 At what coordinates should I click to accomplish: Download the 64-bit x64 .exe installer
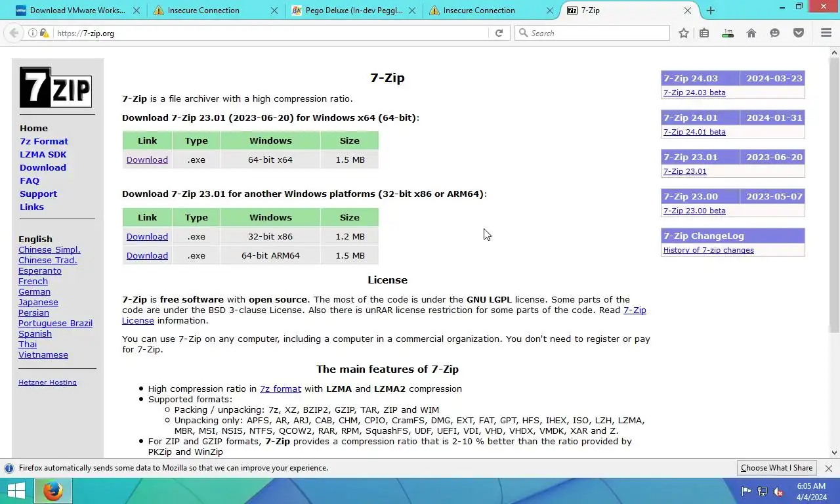click(x=147, y=159)
